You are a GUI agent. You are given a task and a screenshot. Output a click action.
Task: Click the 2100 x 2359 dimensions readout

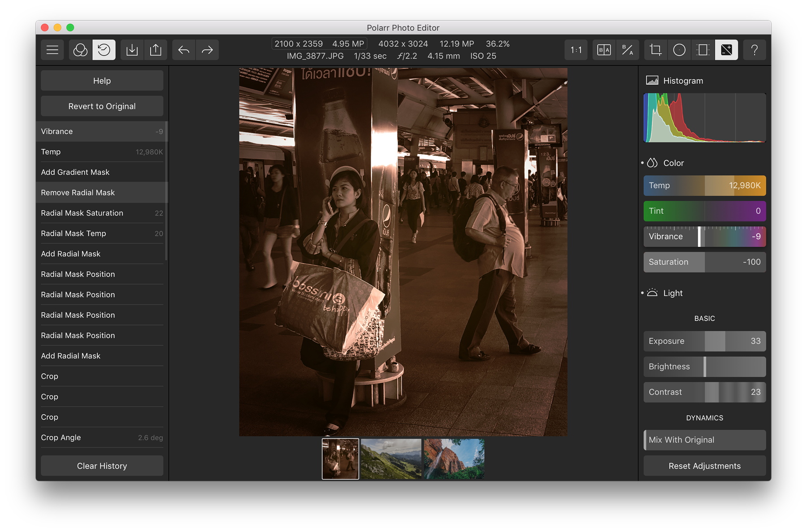tap(299, 44)
